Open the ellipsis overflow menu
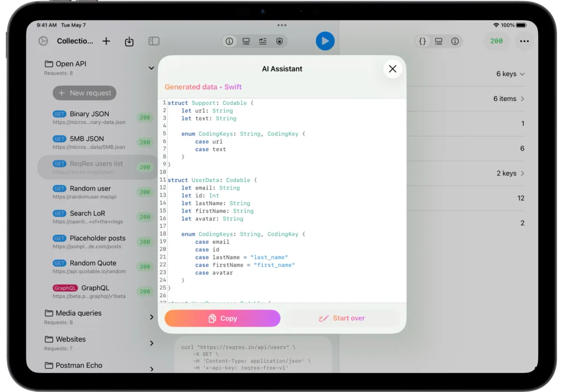The height and width of the screenshot is (392, 563). [x=524, y=41]
